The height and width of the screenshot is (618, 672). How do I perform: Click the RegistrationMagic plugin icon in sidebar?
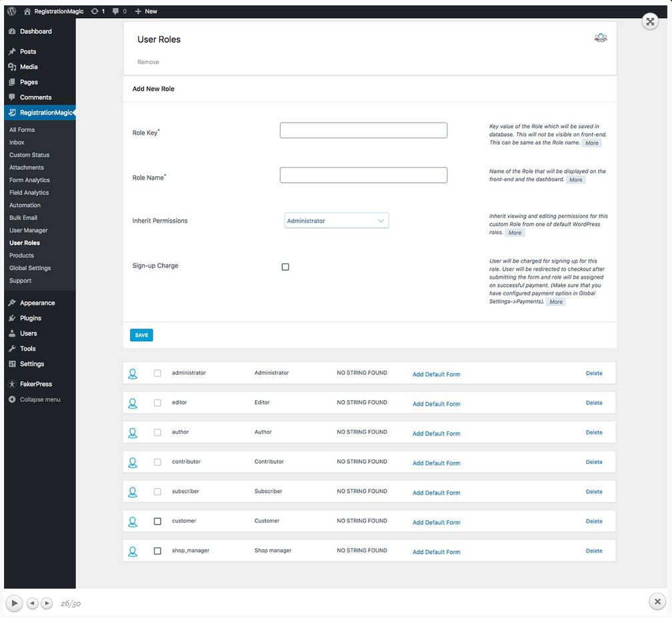click(12, 112)
